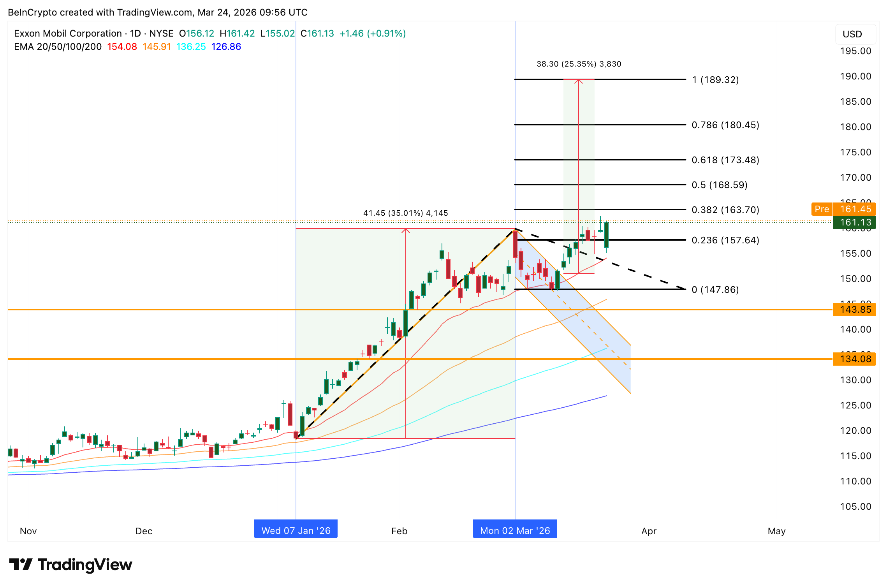The image size is (887, 588).
Task: Click the EMA 20/50/100/200 indicator label
Action: click(58, 47)
